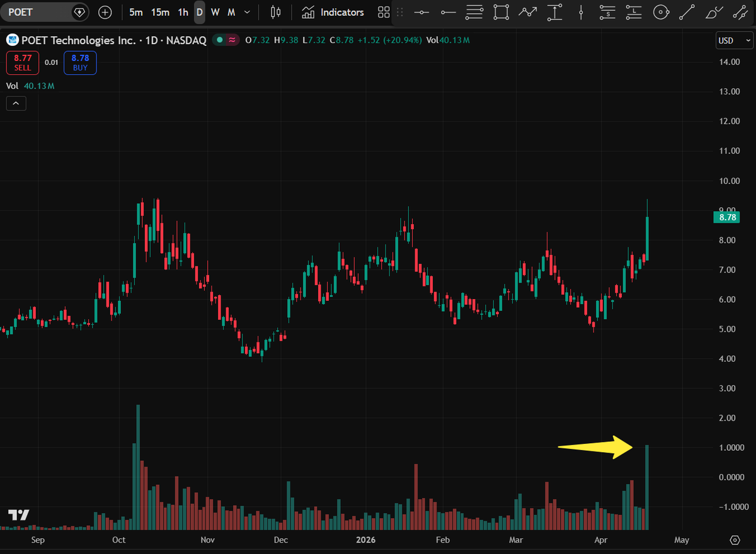Screen dimensions: 756x554
Task: Select the trend line drawing tool
Action: point(687,12)
